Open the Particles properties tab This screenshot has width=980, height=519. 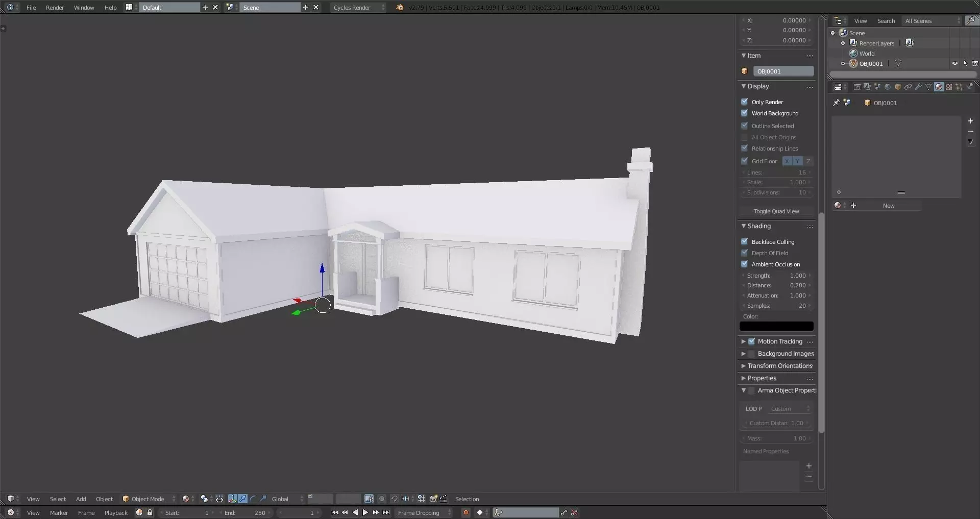pyautogui.click(x=959, y=87)
